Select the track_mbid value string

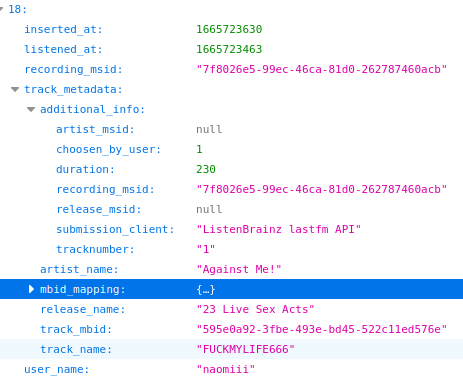(322, 329)
